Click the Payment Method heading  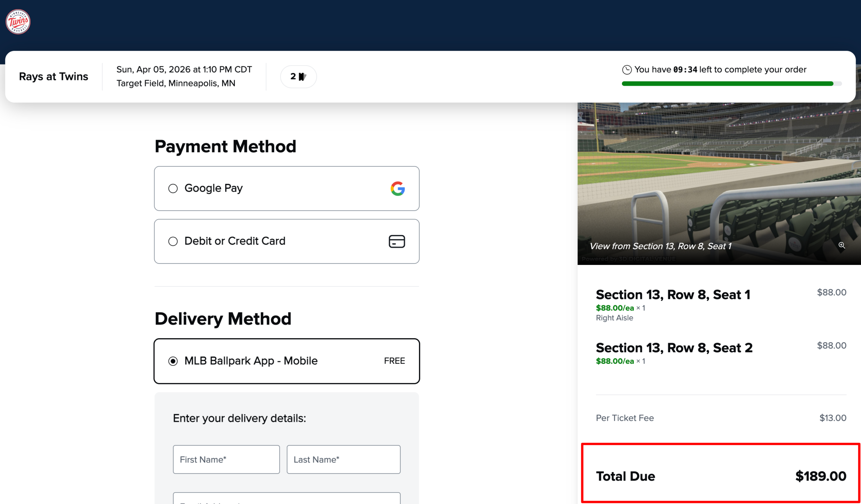click(x=225, y=147)
